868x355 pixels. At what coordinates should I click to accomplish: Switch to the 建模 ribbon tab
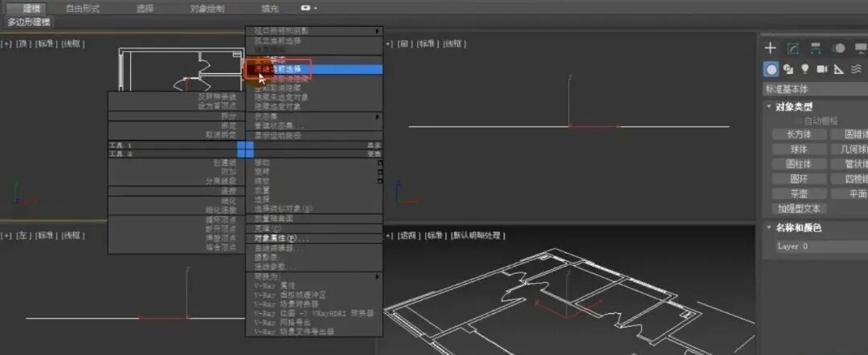click(26, 8)
